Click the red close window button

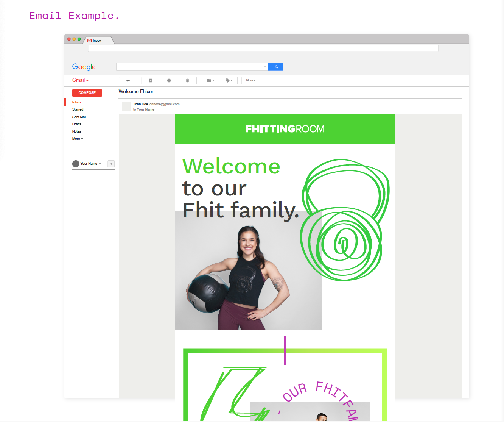pyautogui.click(x=69, y=39)
